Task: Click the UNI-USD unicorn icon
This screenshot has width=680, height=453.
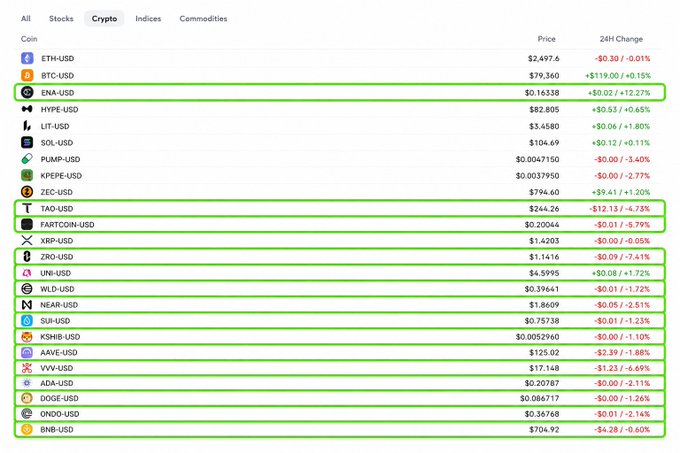Action: [27, 273]
